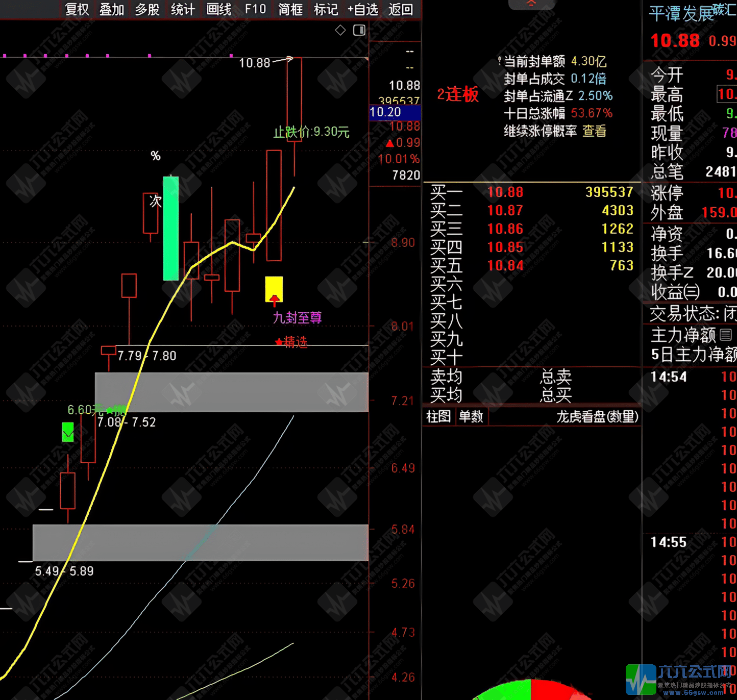Open the 统计 statistics options
Screen dimensions: 737x700
[x=183, y=9]
